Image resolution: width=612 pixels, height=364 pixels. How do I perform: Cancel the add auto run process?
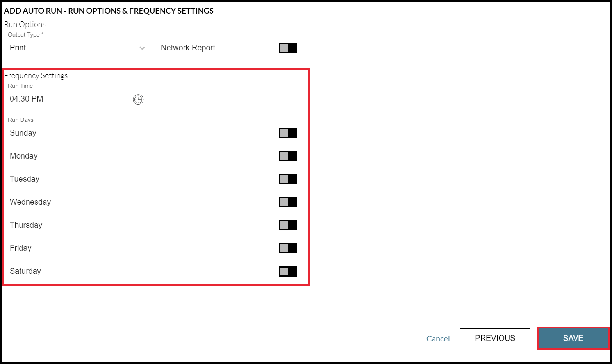(x=438, y=339)
